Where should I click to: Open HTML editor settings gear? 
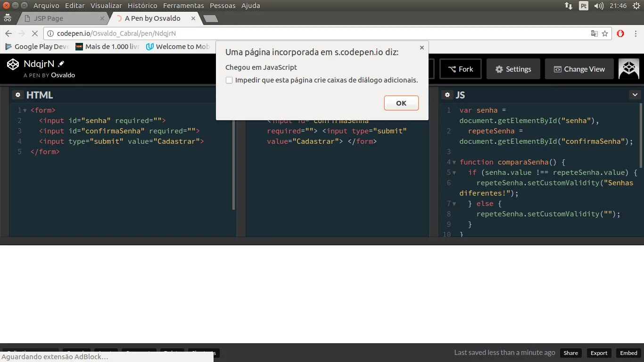[18, 95]
